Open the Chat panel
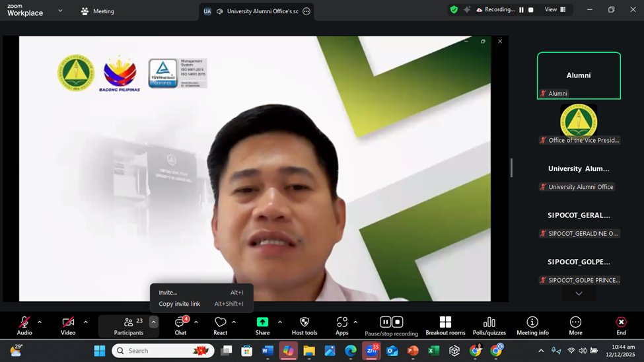Image resolution: width=644 pixels, height=362 pixels. click(x=180, y=324)
